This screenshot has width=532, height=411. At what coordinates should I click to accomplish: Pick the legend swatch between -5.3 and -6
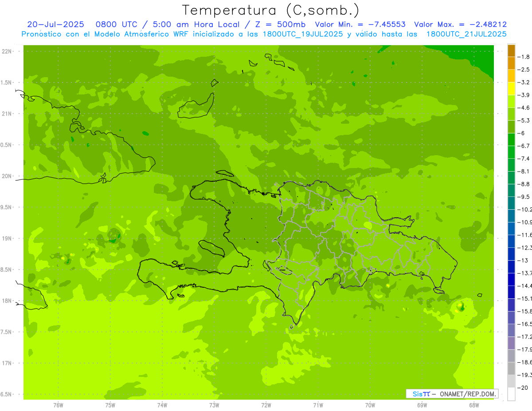point(511,127)
